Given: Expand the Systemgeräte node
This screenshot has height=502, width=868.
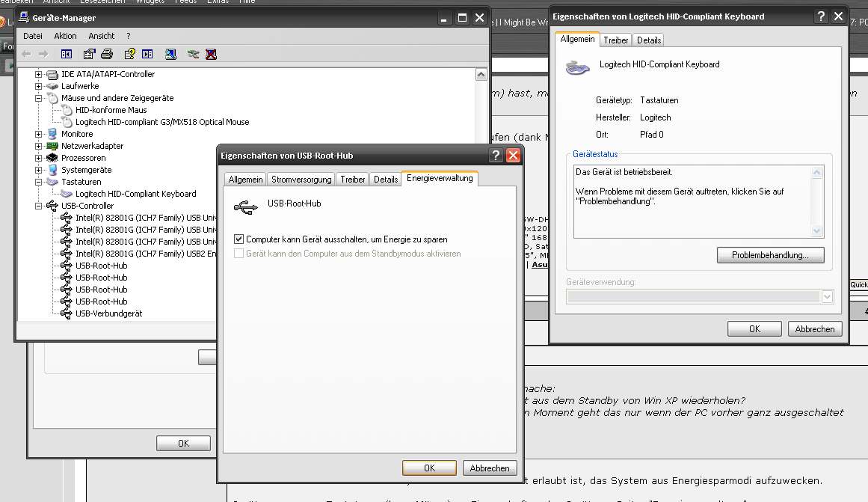Looking at the screenshot, I should click(x=38, y=170).
